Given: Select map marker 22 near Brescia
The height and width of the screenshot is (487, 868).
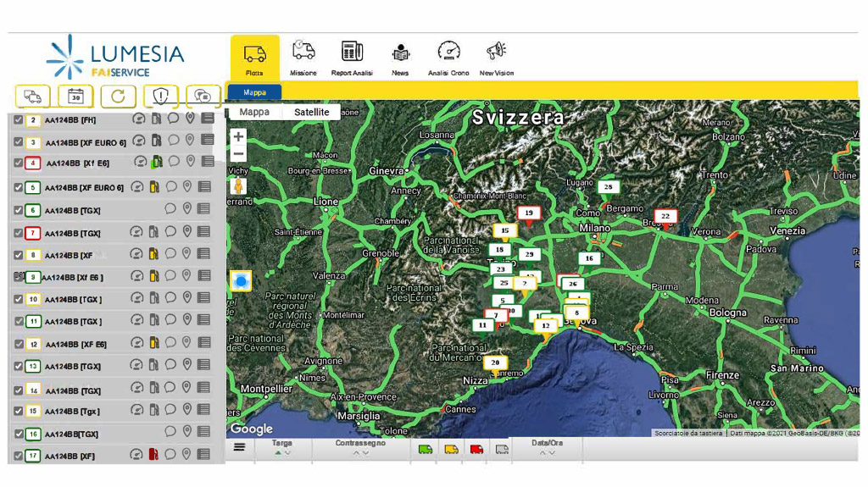Looking at the screenshot, I should pyautogui.click(x=665, y=217).
